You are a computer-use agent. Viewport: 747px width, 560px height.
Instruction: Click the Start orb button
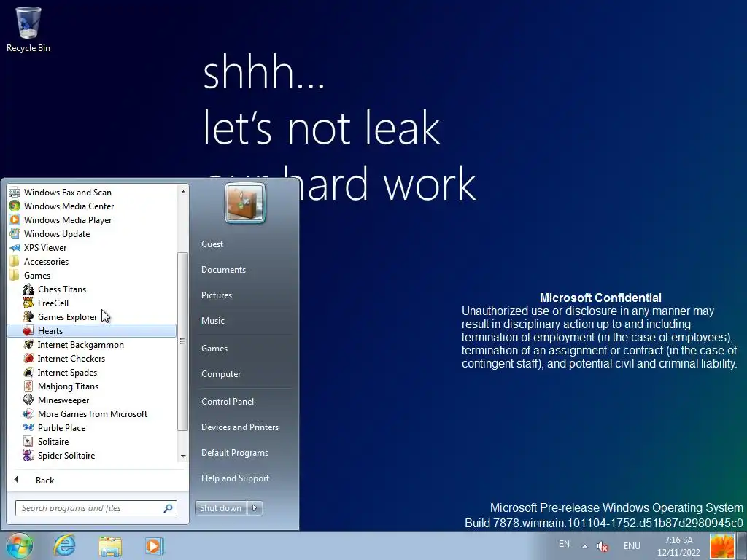19,545
